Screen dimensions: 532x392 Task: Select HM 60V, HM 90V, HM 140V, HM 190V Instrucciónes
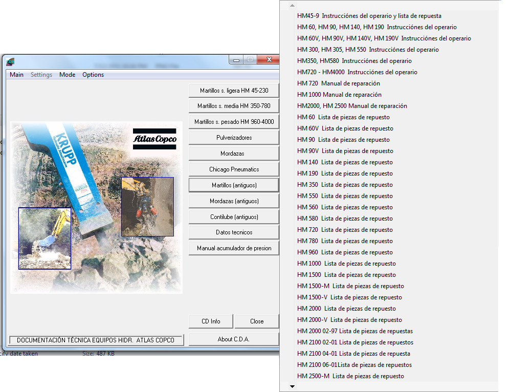pyautogui.click(x=384, y=38)
